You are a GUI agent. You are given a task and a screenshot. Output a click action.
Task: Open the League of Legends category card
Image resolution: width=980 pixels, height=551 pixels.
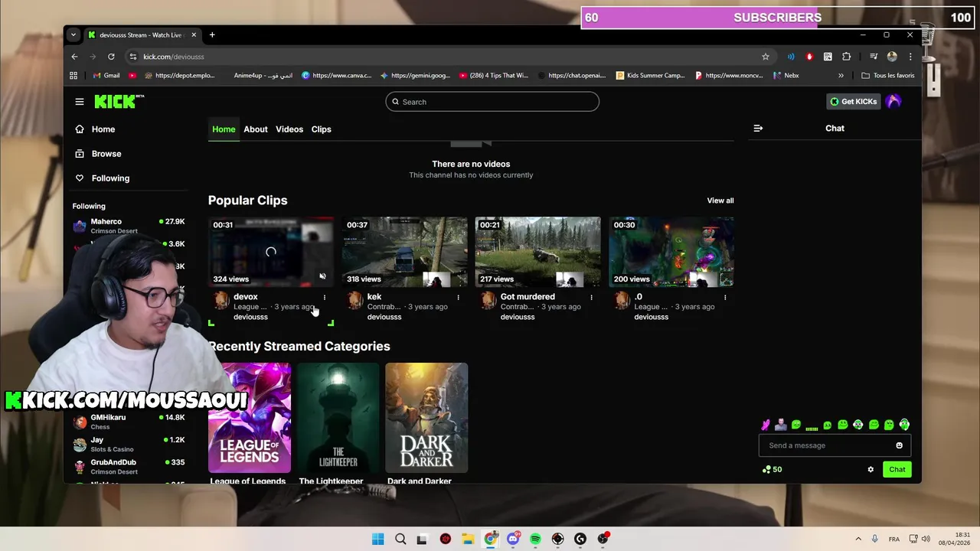(250, 418)
